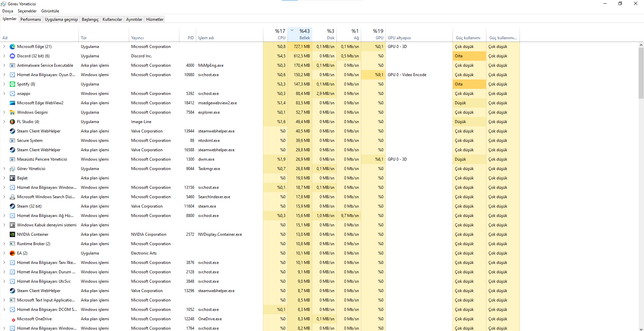The height and width of the screenshot is (331, 644).
Task: Click the GPU 0 - Video Encode cell
Action: (x=407, y=75)
